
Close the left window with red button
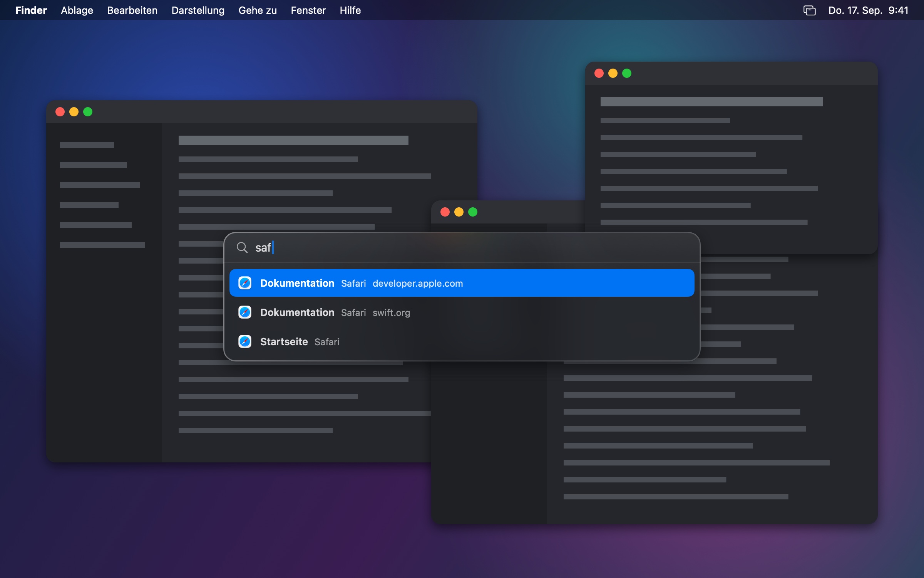click(60, 112)
